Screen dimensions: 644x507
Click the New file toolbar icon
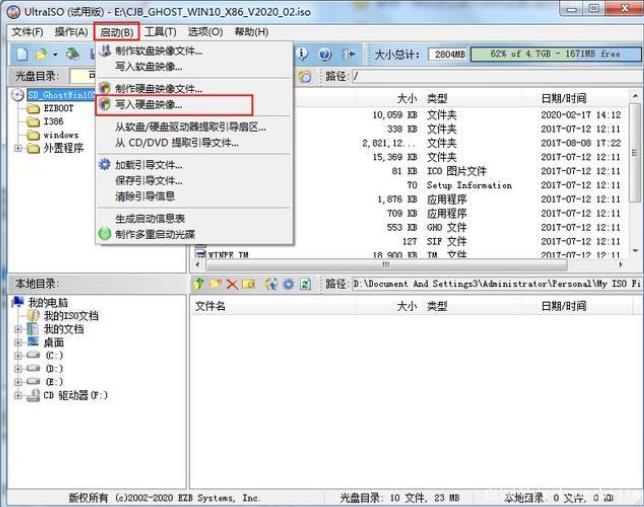pos(22,54)
